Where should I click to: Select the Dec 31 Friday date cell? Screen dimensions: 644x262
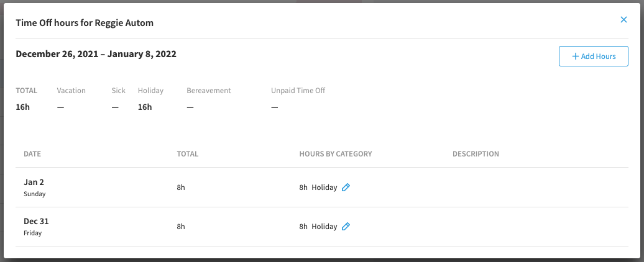pos(36,227)
